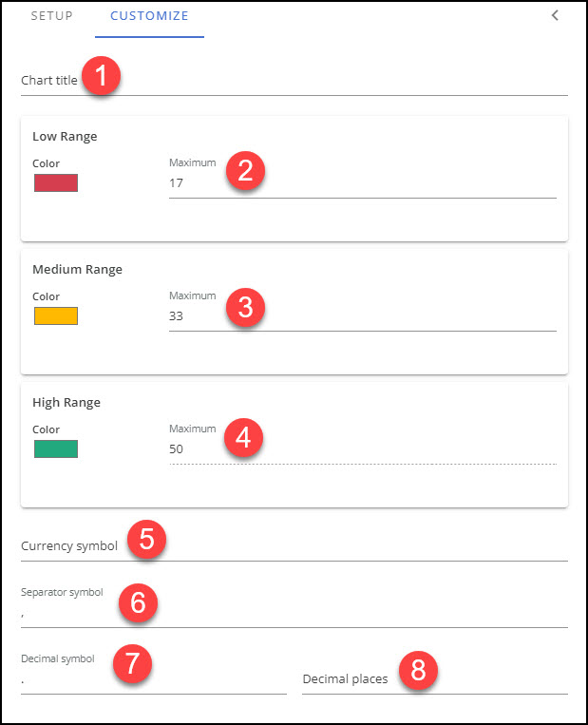Switch to the SETUP tab
Image resolution: width=588 pixels, height=725 pixels.
51,16
